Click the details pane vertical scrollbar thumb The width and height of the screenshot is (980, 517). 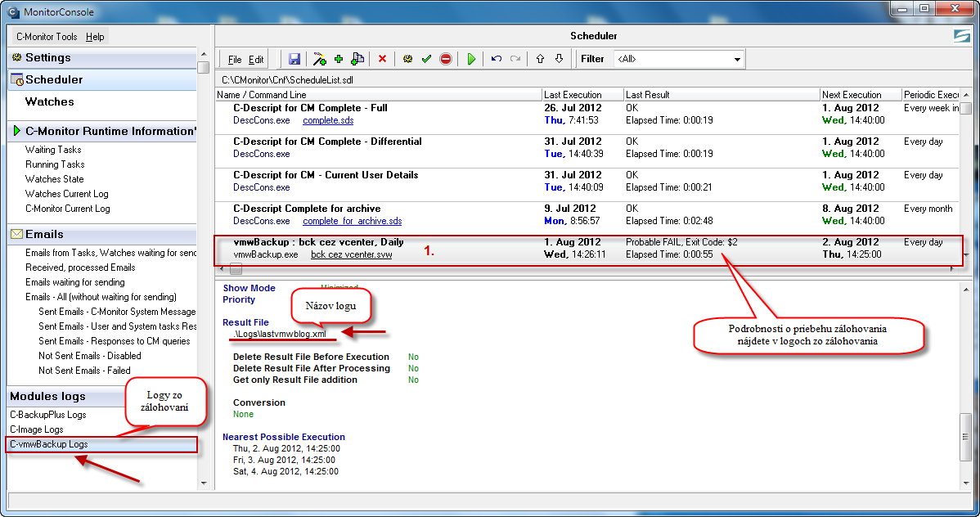[965, 437]
